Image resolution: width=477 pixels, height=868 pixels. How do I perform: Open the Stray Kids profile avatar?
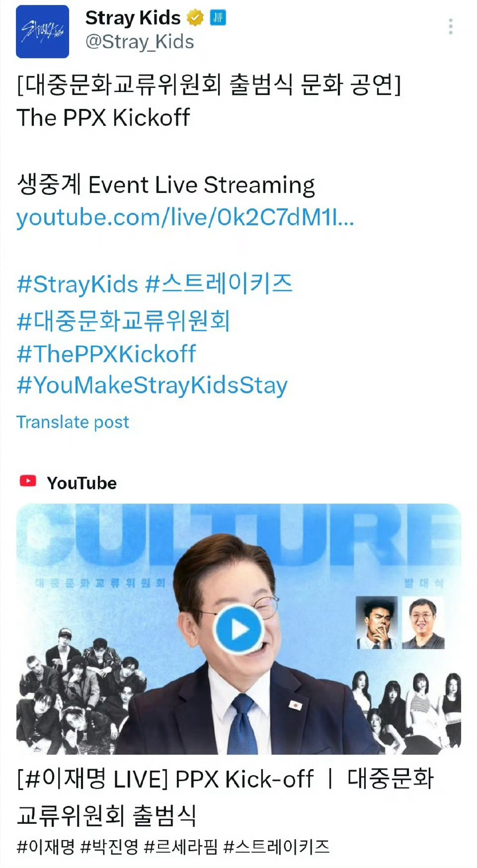[x=42, y=32]
